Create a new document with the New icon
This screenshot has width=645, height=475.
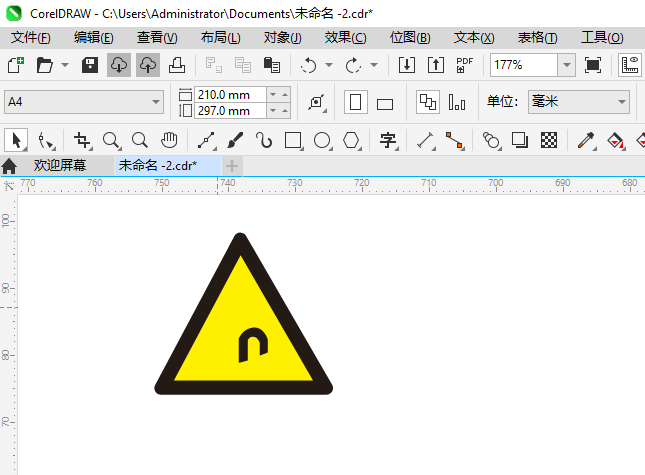[x=16, y=65]
